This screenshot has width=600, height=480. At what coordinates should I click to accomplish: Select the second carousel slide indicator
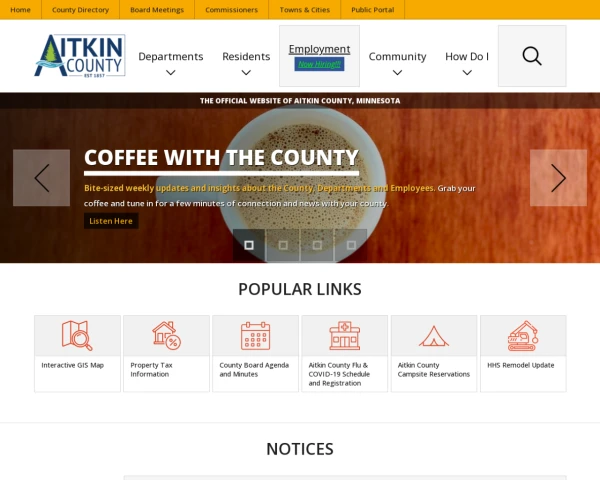pyautogui.click(x=283, y=245)
